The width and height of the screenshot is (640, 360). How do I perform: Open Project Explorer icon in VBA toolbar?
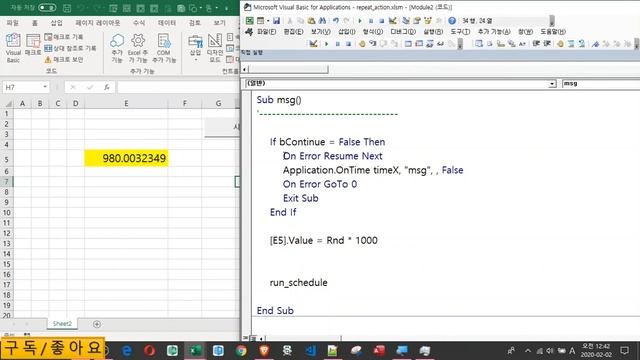click(x=406, y=20)
